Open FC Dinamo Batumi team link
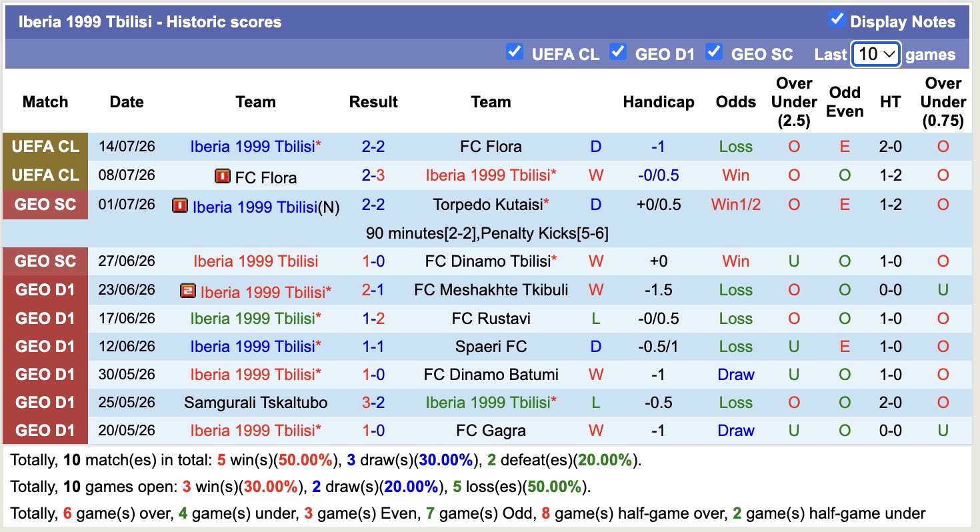 click(491, 375)
